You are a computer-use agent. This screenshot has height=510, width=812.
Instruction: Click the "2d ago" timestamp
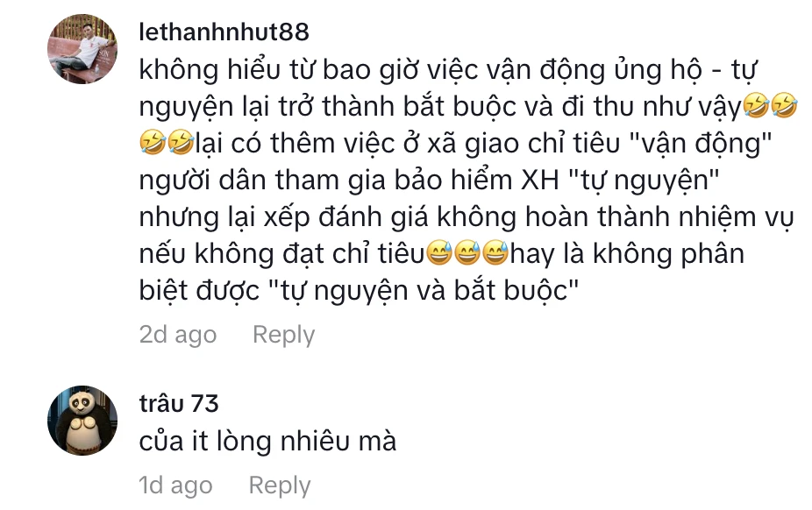click(x=178, y=335)
